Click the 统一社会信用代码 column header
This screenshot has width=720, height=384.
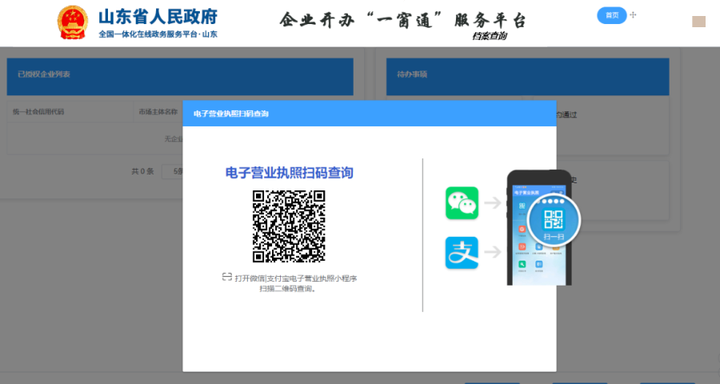click(39, 112)
